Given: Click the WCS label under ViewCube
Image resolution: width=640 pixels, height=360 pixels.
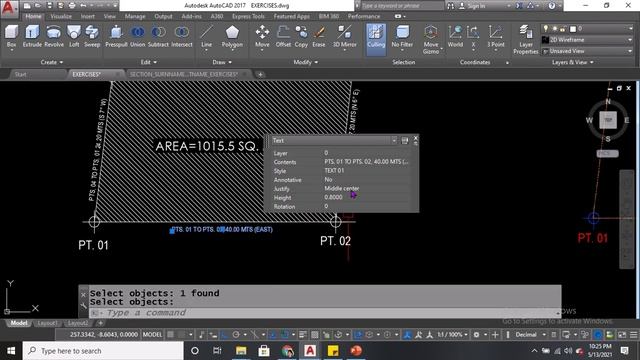Looking at the screenshot, I should tap(607, 154).
